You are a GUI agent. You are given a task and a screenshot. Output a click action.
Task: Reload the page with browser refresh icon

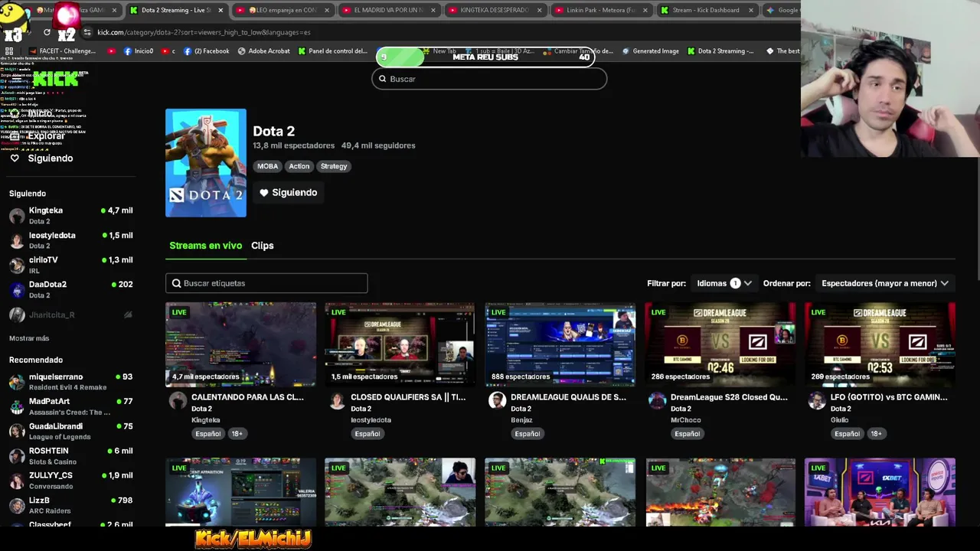[x=47, y=32]
